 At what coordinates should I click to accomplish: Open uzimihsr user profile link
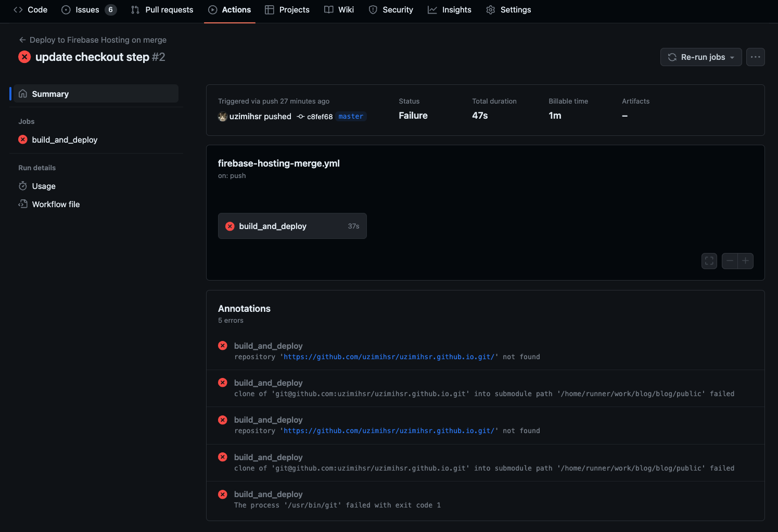pyautogui.click(x=246, y=117)
